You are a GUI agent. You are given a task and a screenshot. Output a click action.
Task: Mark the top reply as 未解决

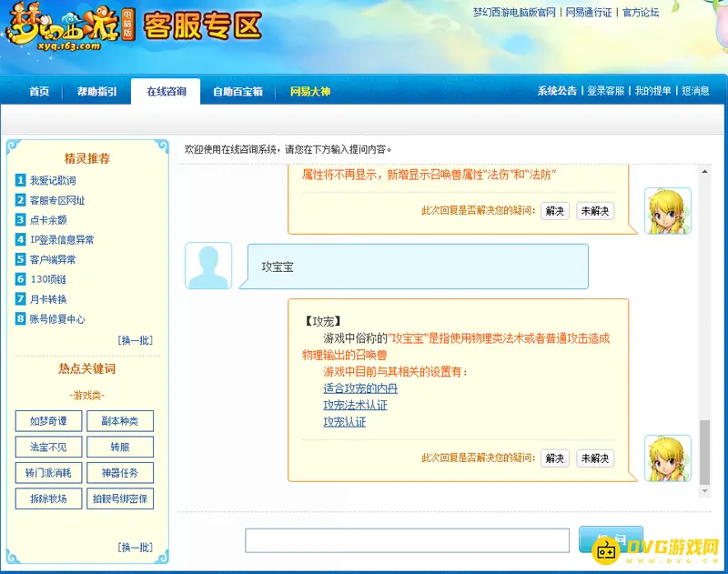point(595,211)
